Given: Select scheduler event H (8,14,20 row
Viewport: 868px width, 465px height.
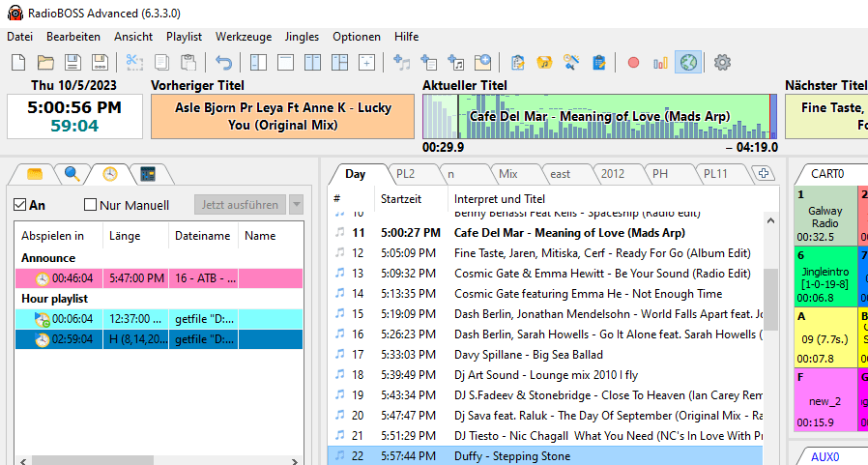Looking at the screenshot, I should click(x=159, y=339).
